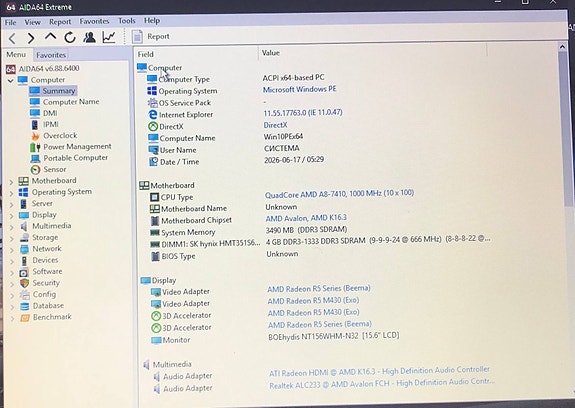
Task: Expand the Display tree node
Action: tap(11, 216)
